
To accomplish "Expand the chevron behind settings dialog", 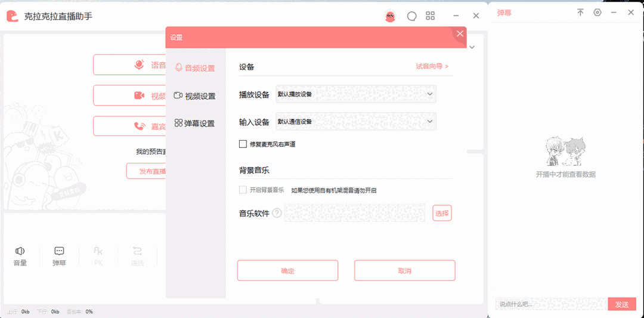I will pos(472,47).
